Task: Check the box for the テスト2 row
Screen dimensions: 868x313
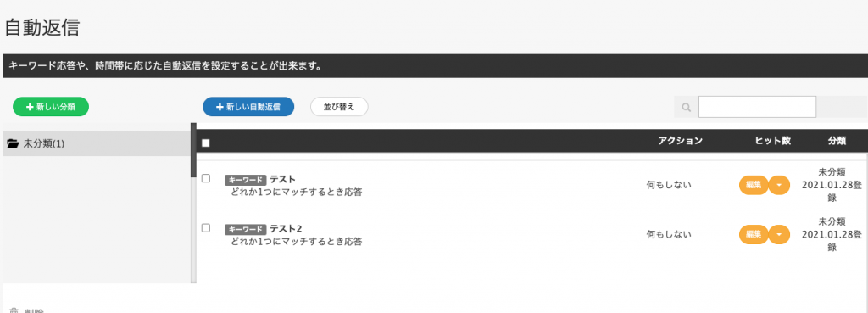Action: (x=206, y=227)
